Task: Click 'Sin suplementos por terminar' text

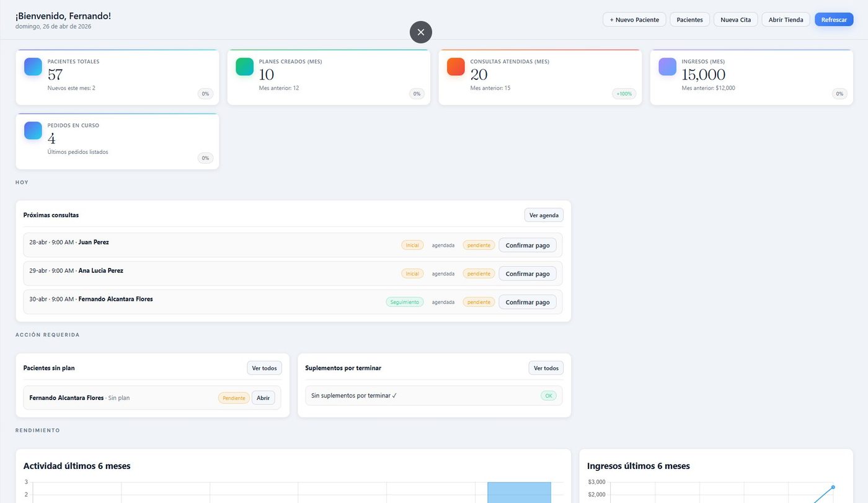Action: click(x=354, y=396)
